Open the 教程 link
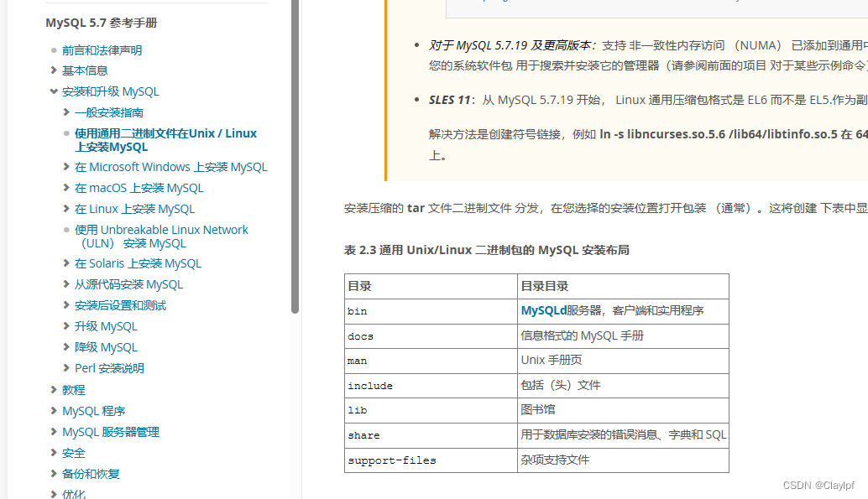The height and width of the screenshot is (499, 868). click(74, 390)
